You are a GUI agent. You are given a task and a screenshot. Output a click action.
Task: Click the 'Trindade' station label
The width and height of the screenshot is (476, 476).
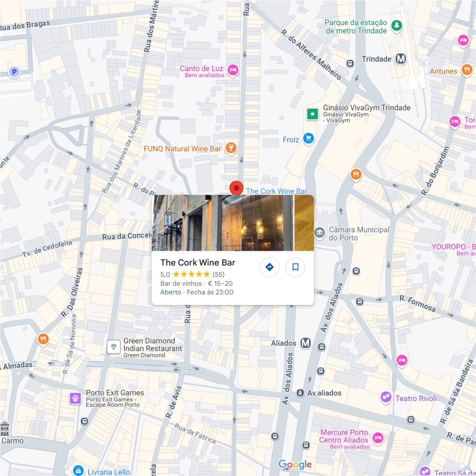(x=376, y=59)
